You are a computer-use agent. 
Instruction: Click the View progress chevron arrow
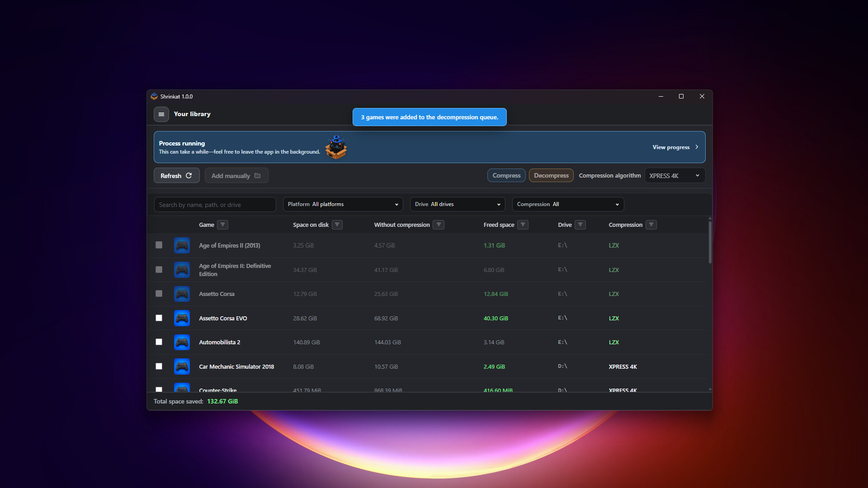[x=697, y=147]
